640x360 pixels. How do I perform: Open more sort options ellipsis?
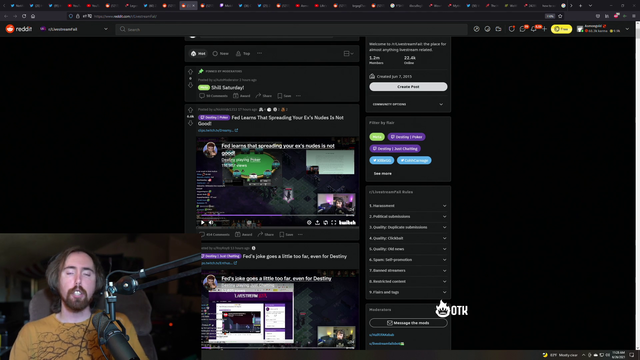coord(259,53)
